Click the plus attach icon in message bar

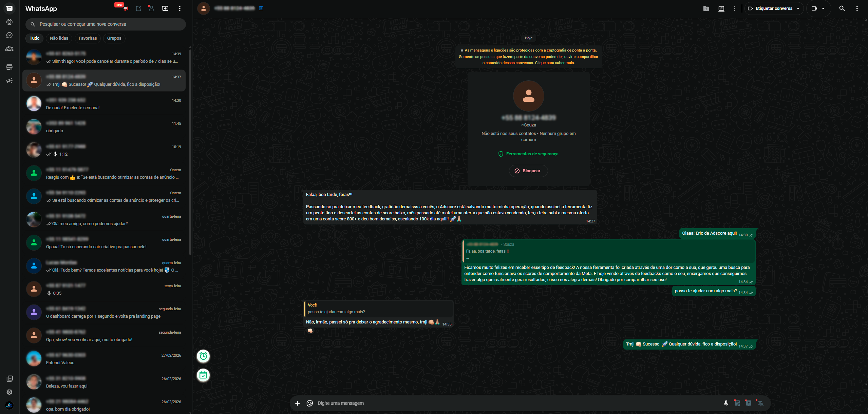[x=297, y=403]
